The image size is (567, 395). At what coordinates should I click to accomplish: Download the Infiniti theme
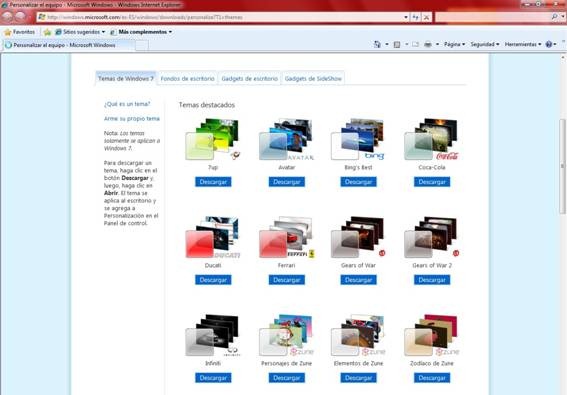click(x=213, y=378)
